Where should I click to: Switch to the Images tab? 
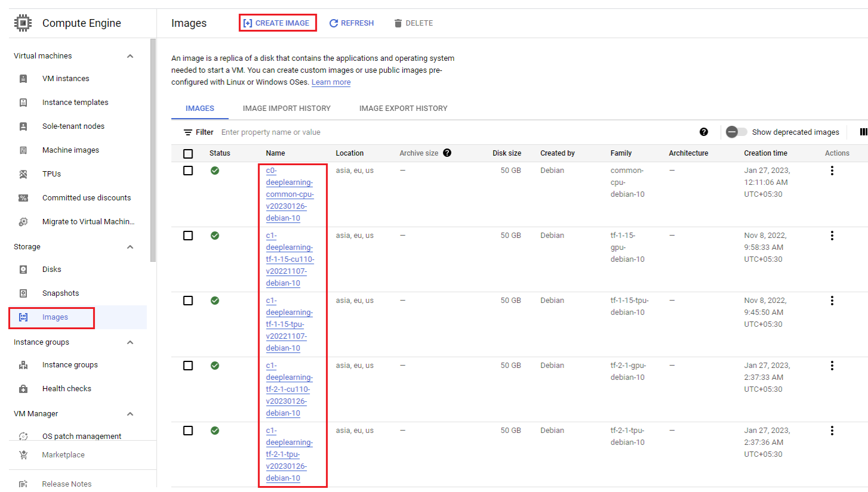coord(200,109)
